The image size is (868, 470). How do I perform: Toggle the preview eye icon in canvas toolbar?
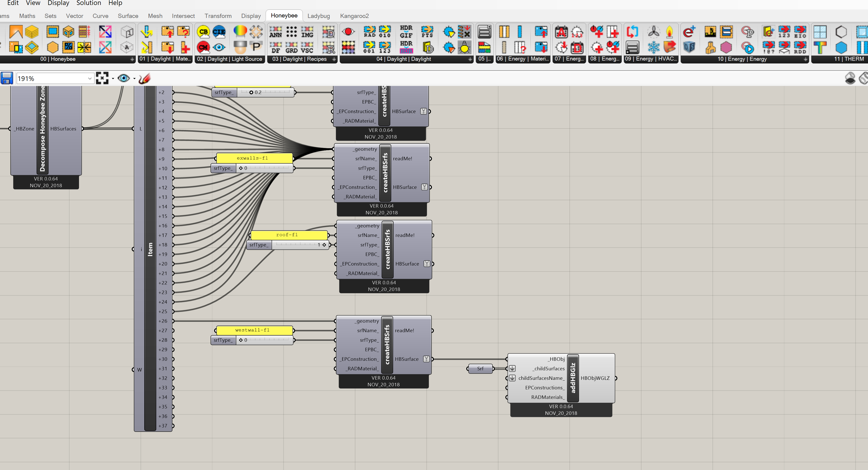point(124,78)
